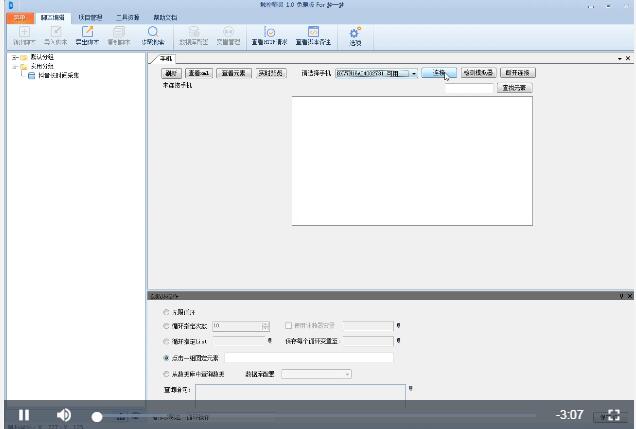Collapse the second folder in the script tree
This screenshot has width=636, height=429.
click(14, 66)
